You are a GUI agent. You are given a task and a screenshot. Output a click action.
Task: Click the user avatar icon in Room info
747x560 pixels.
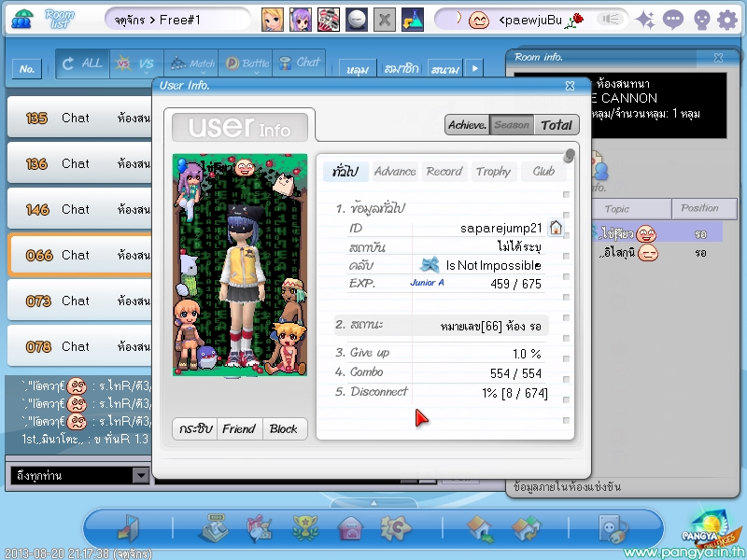(599, 167)
